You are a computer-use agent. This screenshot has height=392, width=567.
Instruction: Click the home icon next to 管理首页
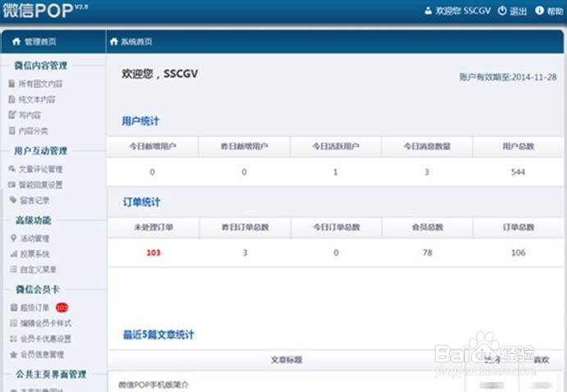click(16, 42)
